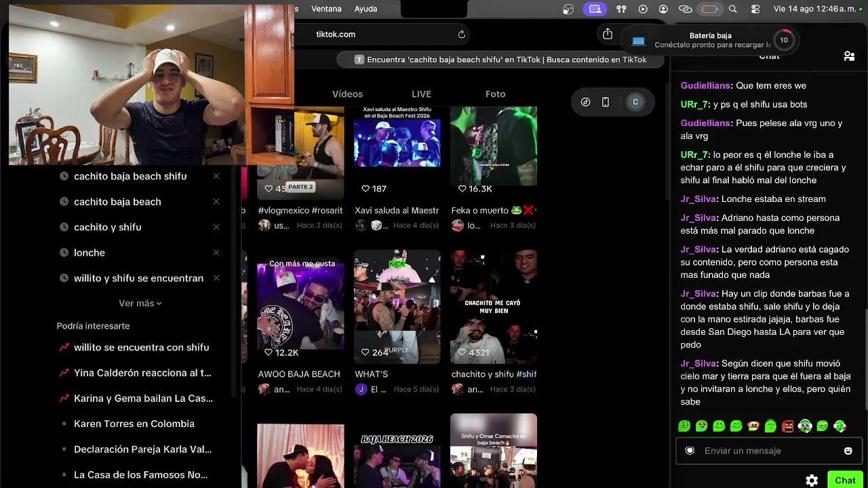The image size is (868, 488).
Task: Insert the heart-eyes green emote
Action: pos(702,426)
